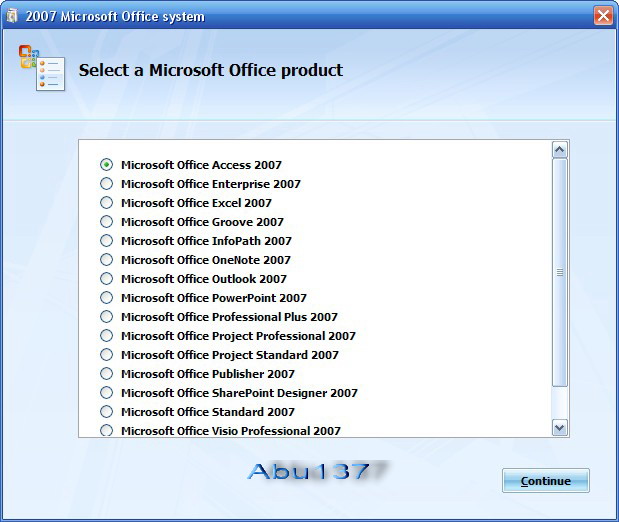Select the Microsoft Office Access 2007 radio button
This screenshot has height=522, width=619.
point(106,164)
